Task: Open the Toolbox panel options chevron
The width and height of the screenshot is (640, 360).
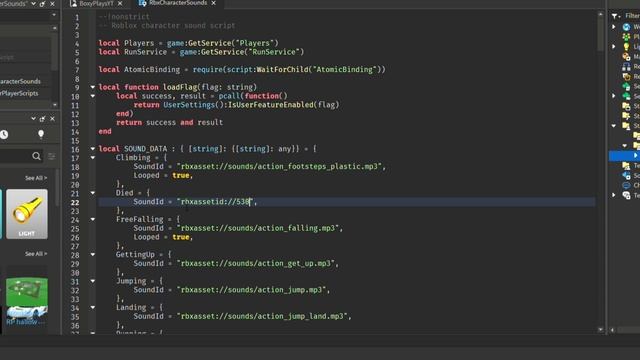Action: point(33,119)
